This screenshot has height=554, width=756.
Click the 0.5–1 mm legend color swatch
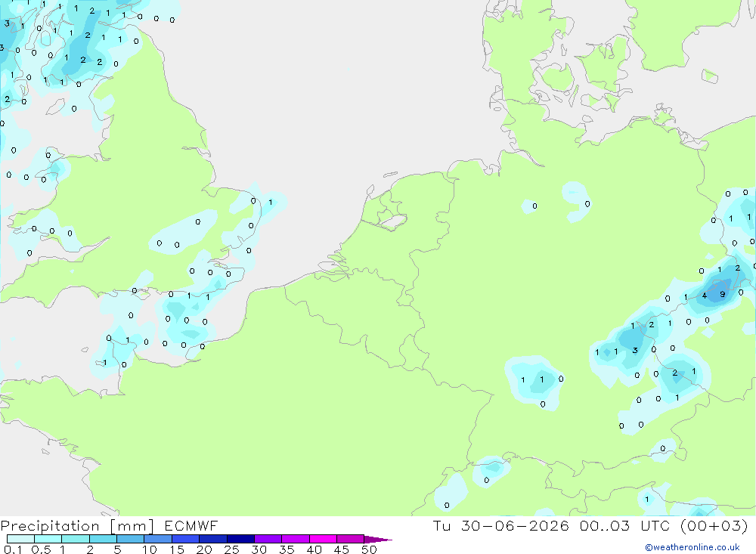point(48,539)
